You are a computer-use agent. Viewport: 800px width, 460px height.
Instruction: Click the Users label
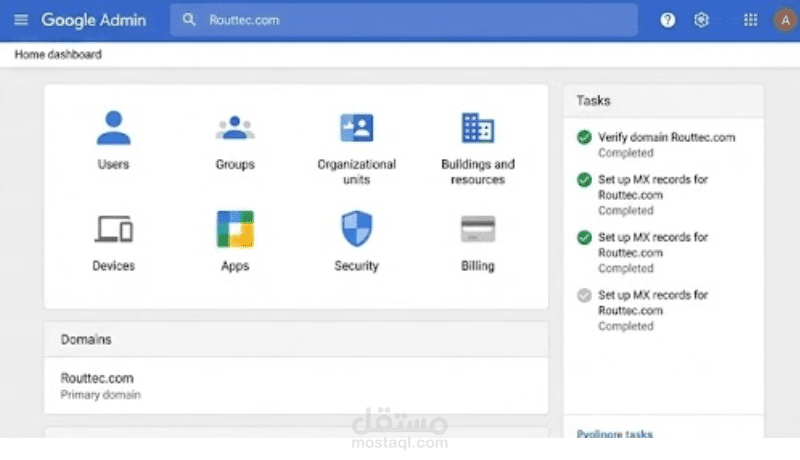tap(113, 164)
